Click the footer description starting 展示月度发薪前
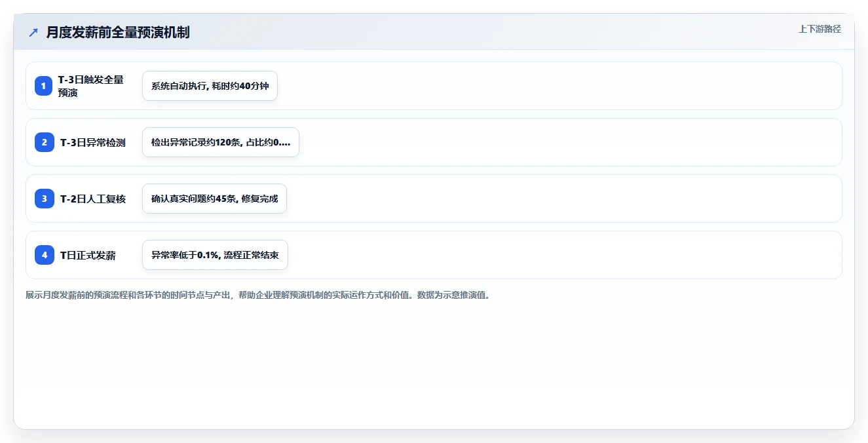 point(257,295)
